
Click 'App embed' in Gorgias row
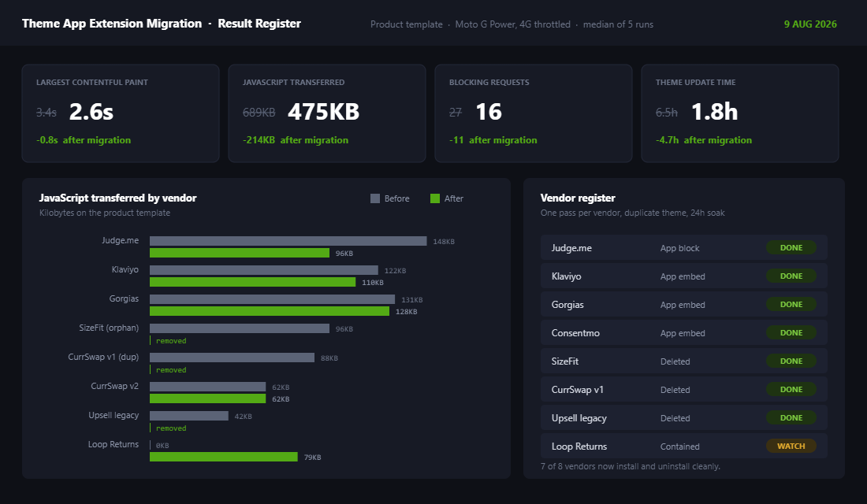pyautogui.click(x=683, y=305)
